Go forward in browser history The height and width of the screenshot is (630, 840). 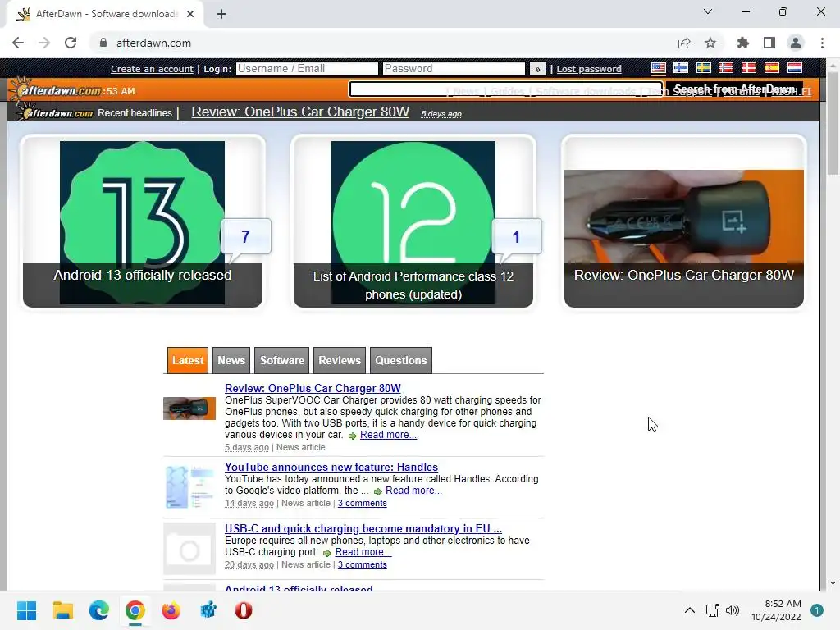[44, 43]
